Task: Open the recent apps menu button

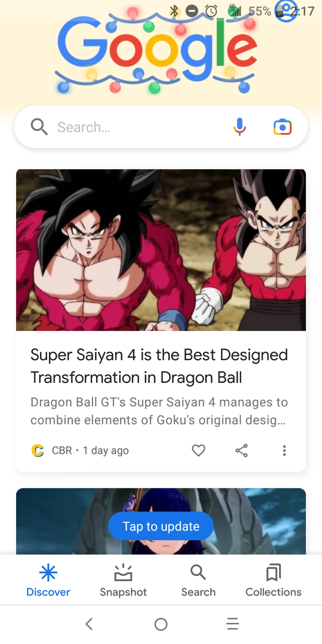Action: tap(232, 624)
